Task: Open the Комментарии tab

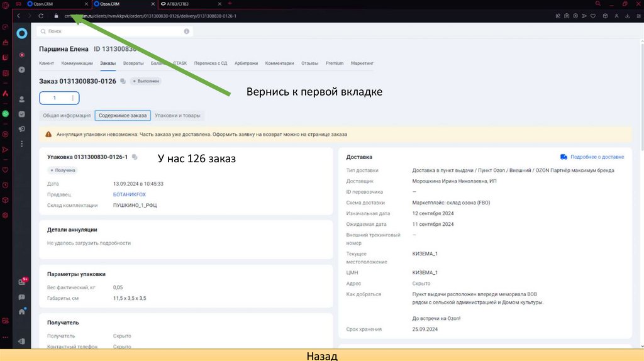Action: 279,64
